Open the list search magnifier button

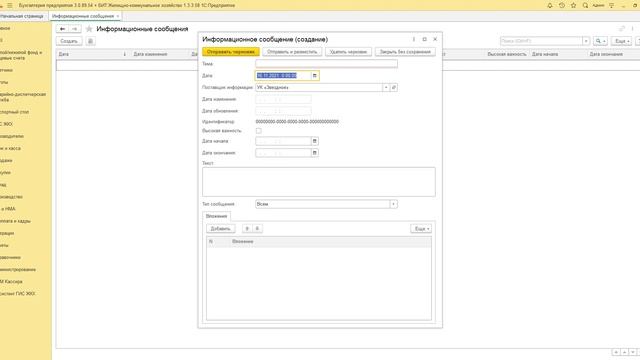600,41
